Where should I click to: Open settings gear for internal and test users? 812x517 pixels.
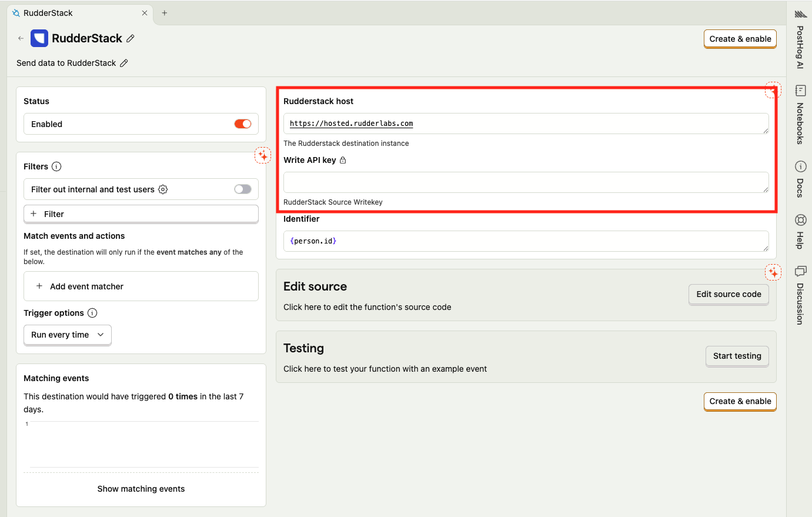click(163, 189)
